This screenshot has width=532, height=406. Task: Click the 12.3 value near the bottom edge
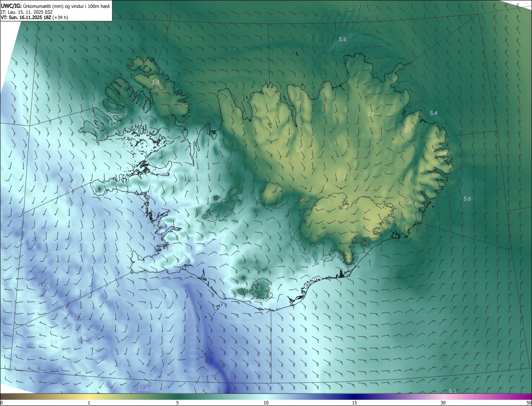tap(143, 388)
